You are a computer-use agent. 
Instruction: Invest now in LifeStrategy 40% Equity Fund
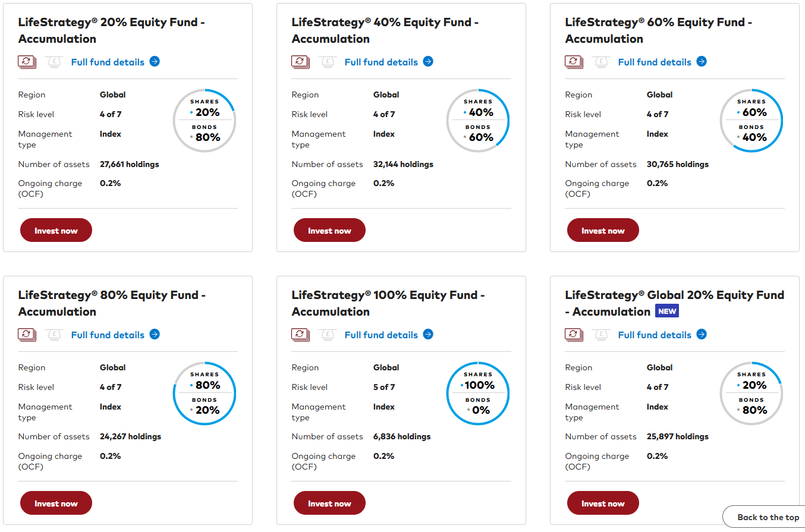point(329,231)
